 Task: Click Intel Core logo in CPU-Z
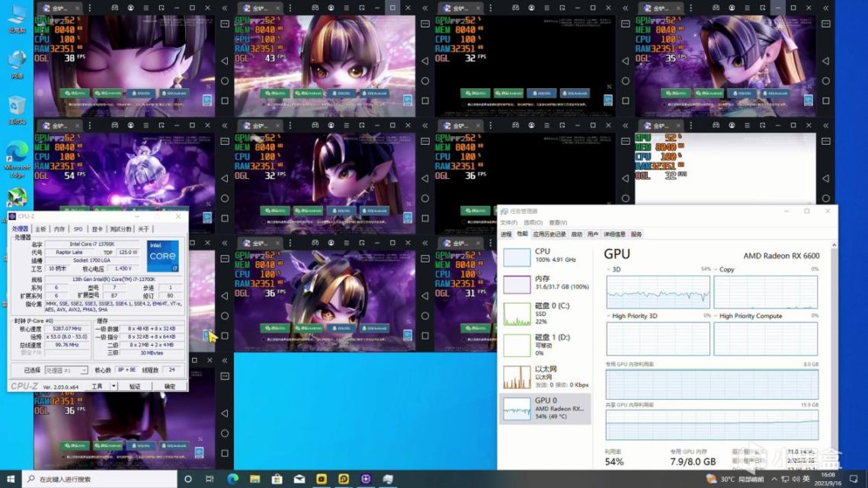pyautogui.click(x=163, y=256)
